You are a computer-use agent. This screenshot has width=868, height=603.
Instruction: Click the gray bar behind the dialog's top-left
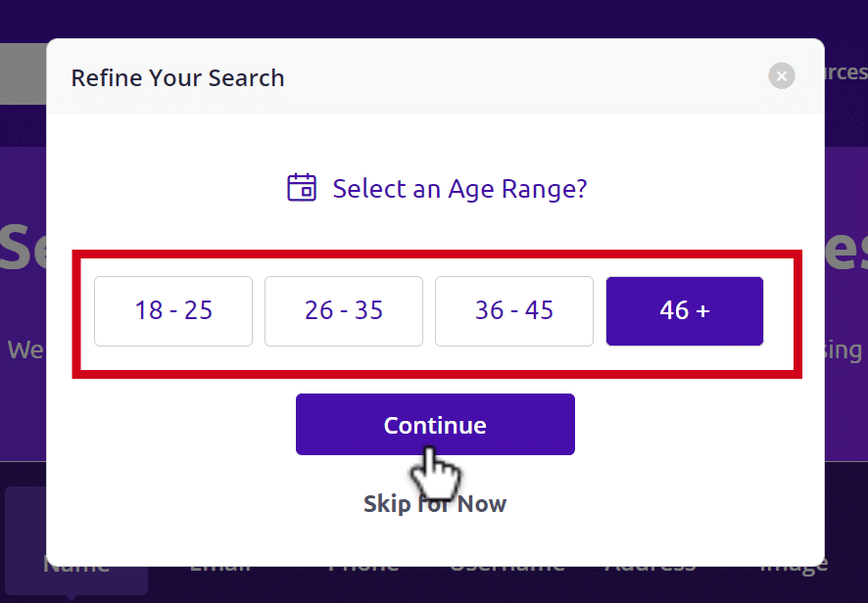click(x=23, y=73)
